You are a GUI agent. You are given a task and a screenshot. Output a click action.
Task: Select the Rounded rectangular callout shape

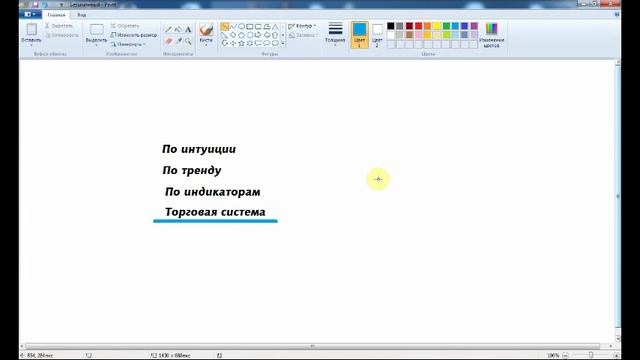258,43
